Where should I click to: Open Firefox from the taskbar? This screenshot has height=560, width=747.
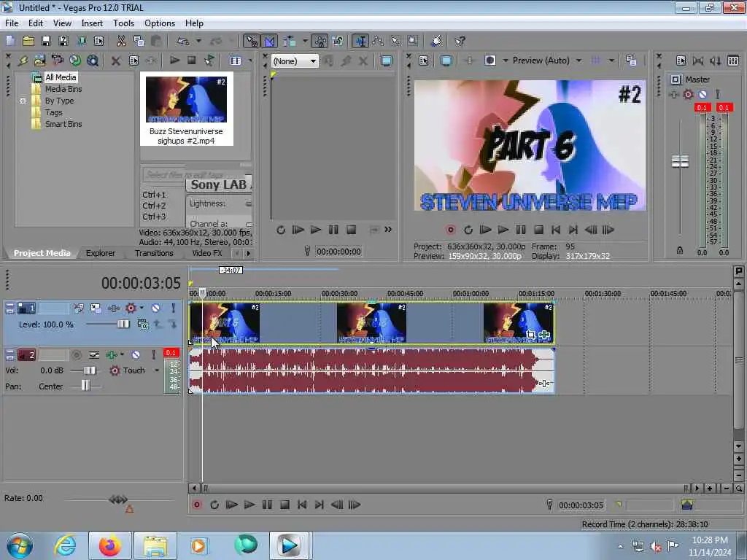(x=109, y=545)
